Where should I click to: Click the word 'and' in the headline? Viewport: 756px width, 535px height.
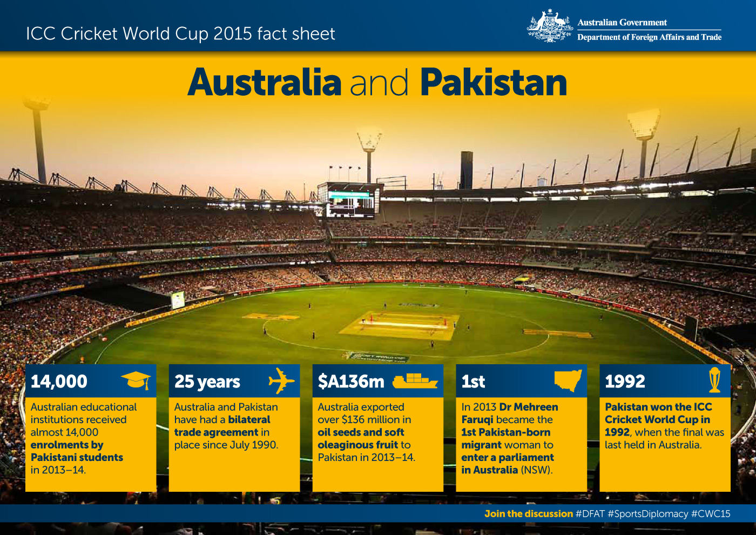click(380, 83)
